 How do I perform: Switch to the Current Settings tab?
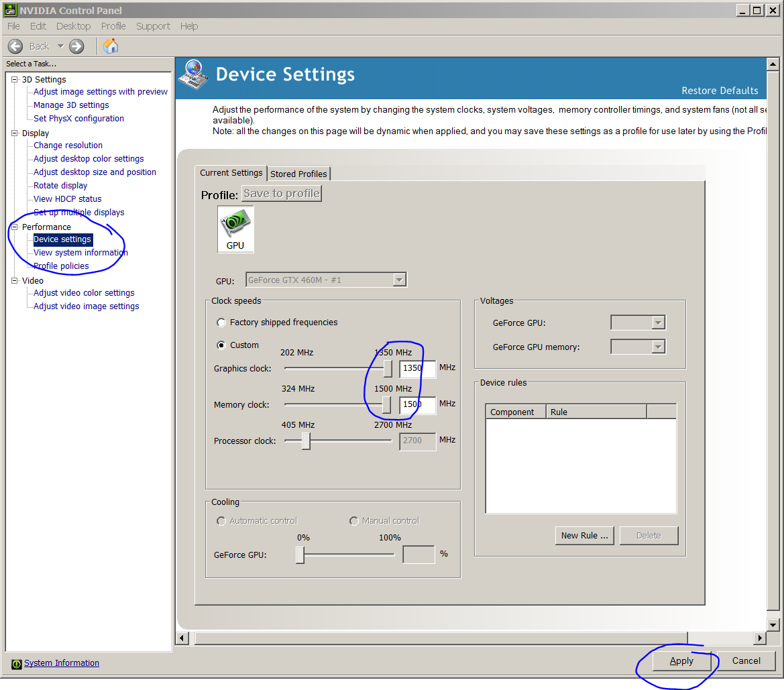(231, 172)
